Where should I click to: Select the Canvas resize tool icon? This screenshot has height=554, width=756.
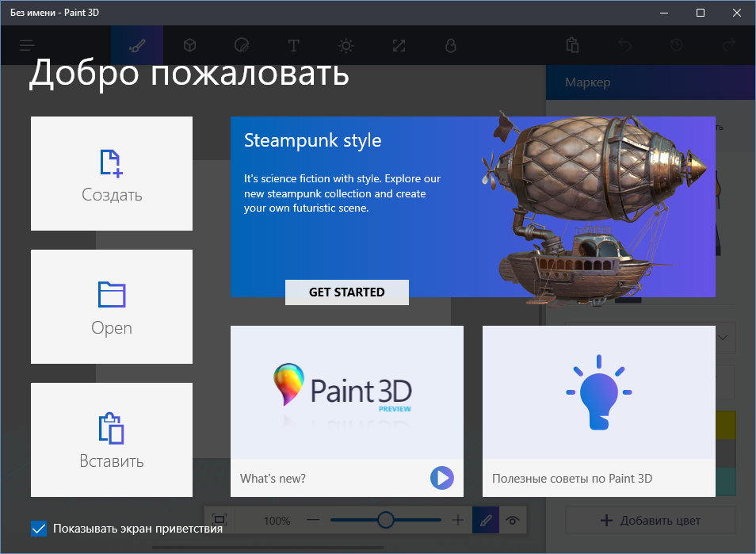click(399, 45)
